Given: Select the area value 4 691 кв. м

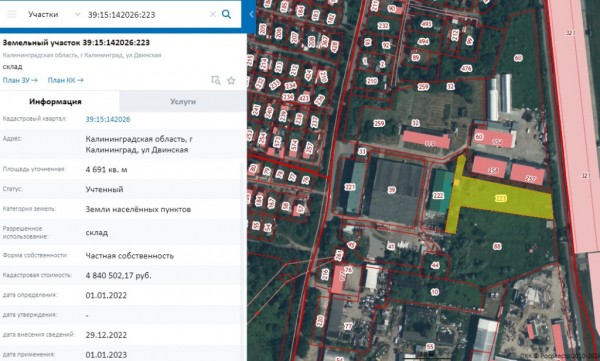Looking at the screenshot, I should tap(107, 170).
